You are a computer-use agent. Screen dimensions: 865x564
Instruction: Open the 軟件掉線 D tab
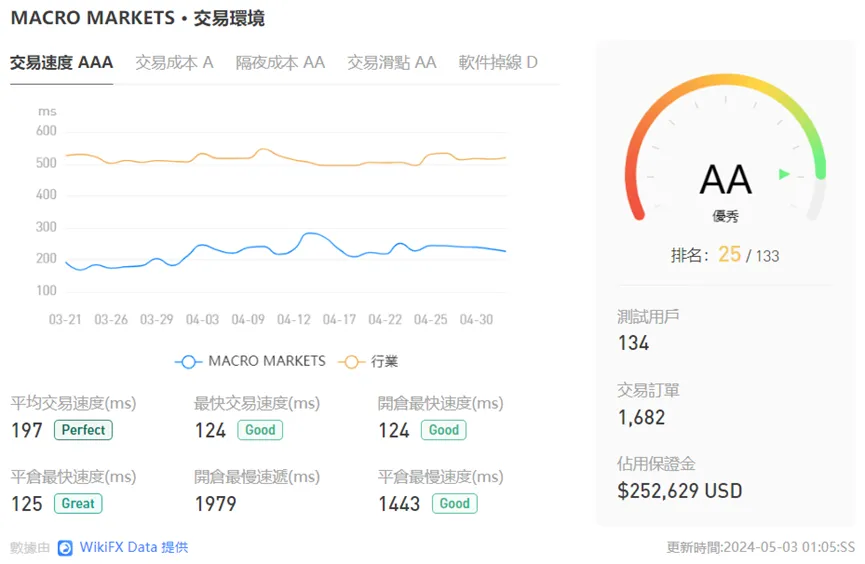[x=498, y=62]
